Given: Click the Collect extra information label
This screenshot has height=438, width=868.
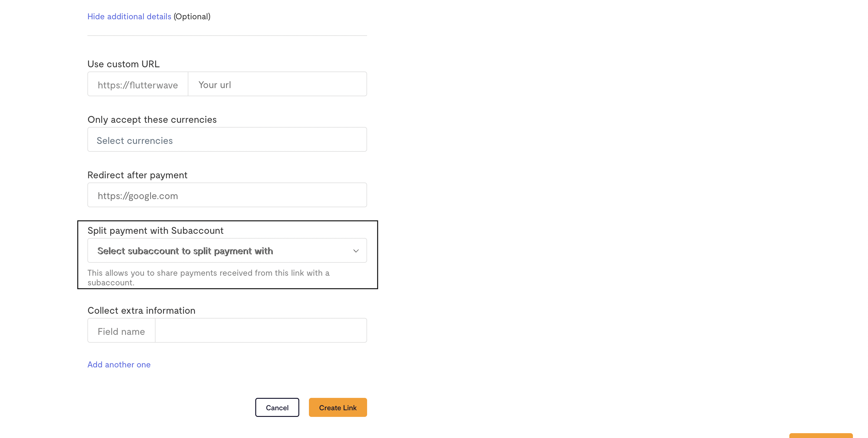Looking at the screenshot, I should tap(141, 310).
